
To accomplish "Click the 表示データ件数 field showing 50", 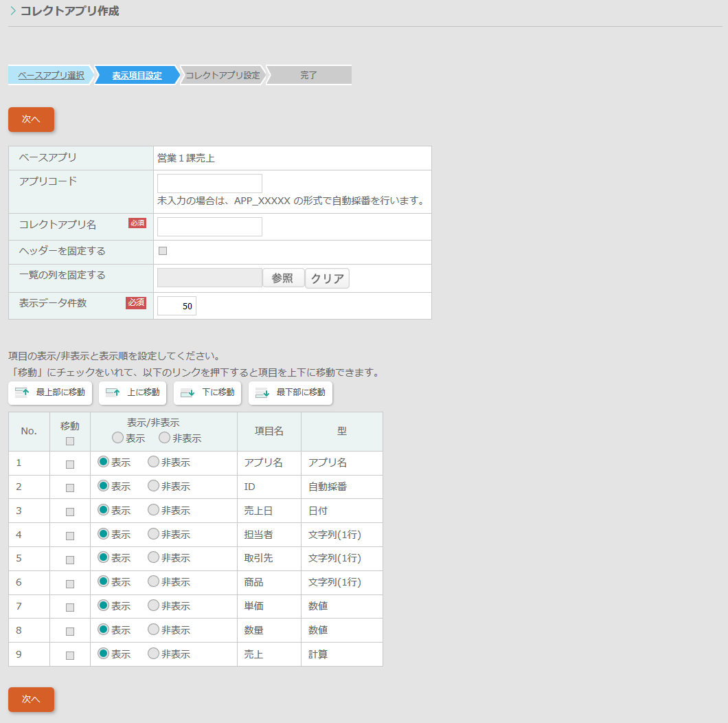I will click(x=177, y=306).
